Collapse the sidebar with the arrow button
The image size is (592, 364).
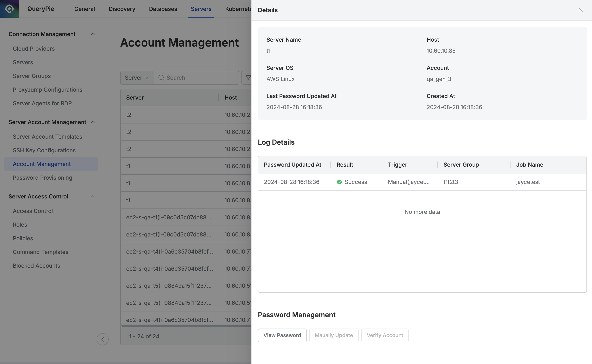(102, 339)
